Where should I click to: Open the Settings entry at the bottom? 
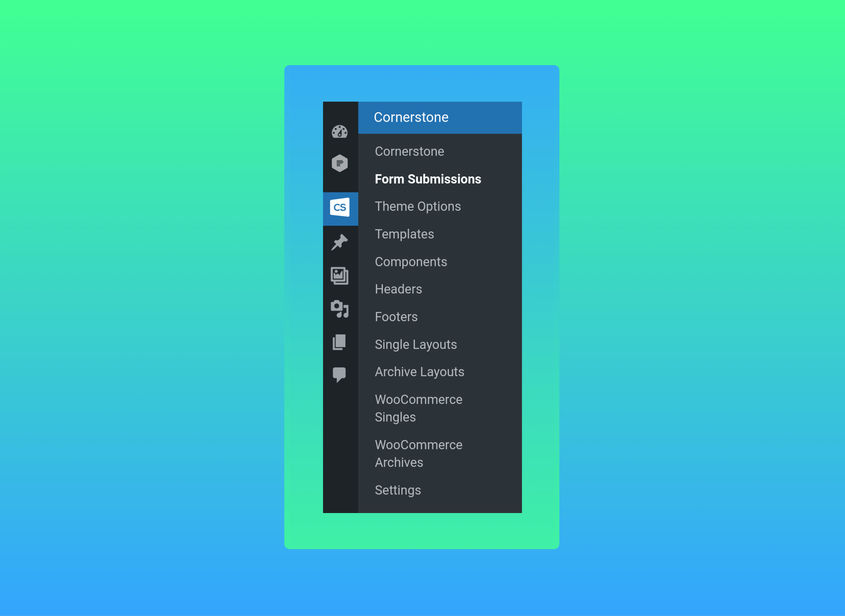tap(398, 490)
